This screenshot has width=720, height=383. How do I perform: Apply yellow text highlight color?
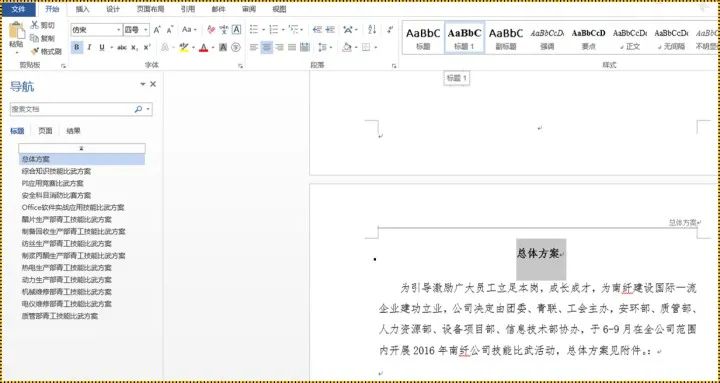(184, 47)
